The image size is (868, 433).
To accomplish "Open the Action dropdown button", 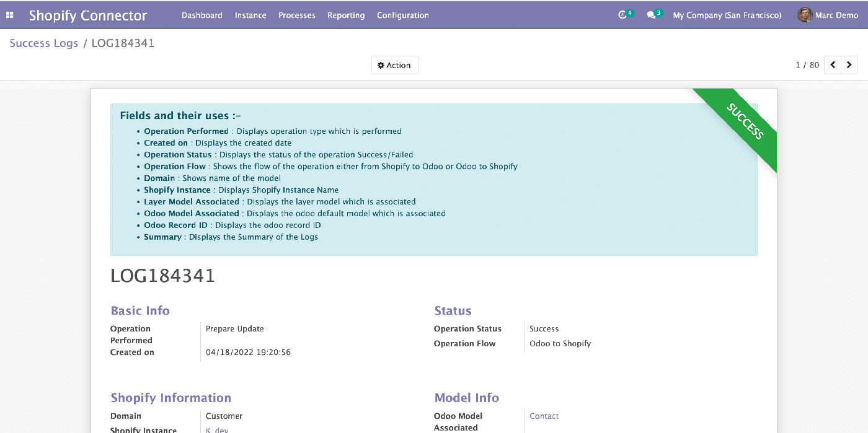I will point(395,65).
